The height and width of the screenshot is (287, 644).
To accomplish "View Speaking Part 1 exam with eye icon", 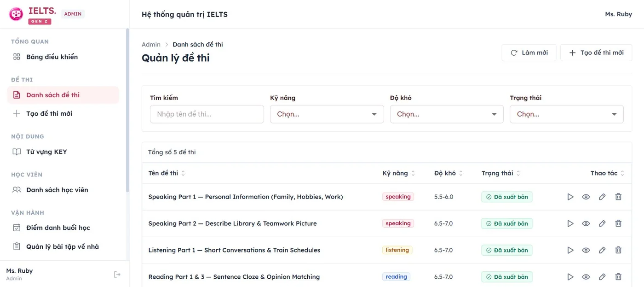I will (x=586, y=197).
